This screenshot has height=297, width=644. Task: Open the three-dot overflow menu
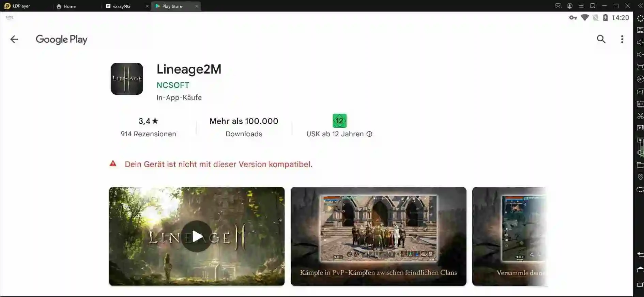coord(622,40)
